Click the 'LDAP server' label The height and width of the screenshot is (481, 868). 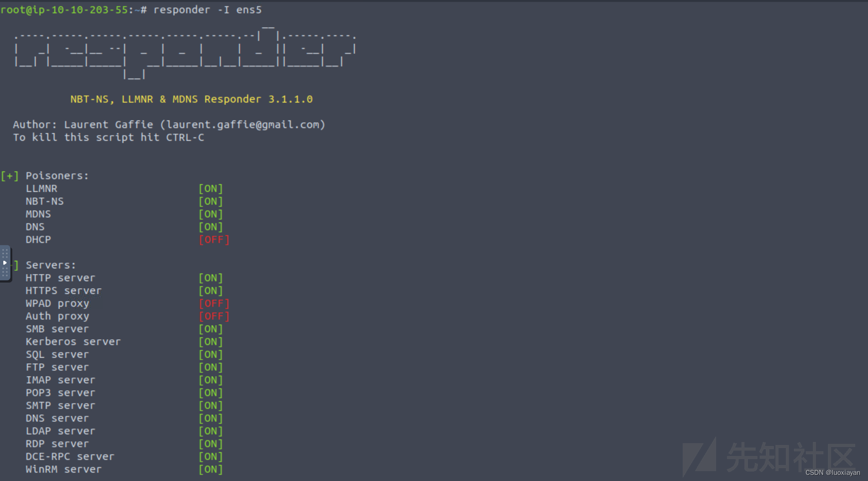pyautogui.click(x=61, y=431)
